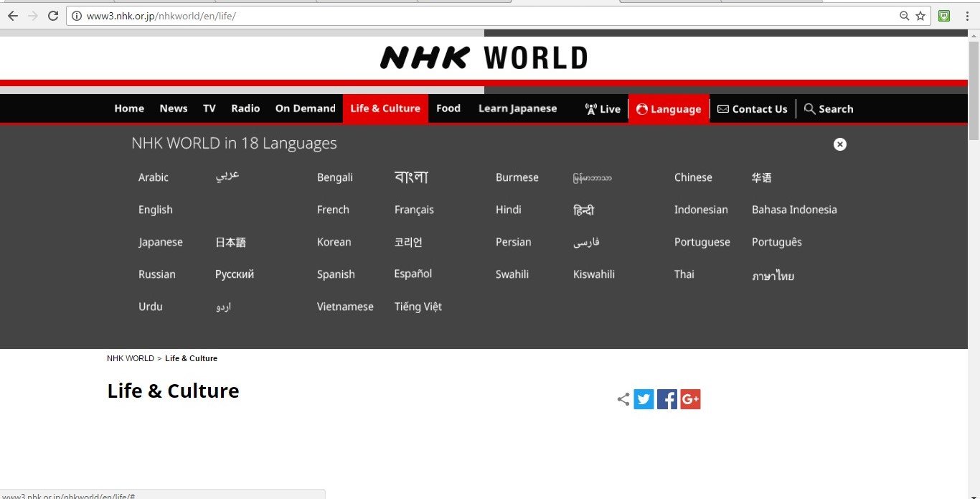Select Swahili language

point(512,274)
